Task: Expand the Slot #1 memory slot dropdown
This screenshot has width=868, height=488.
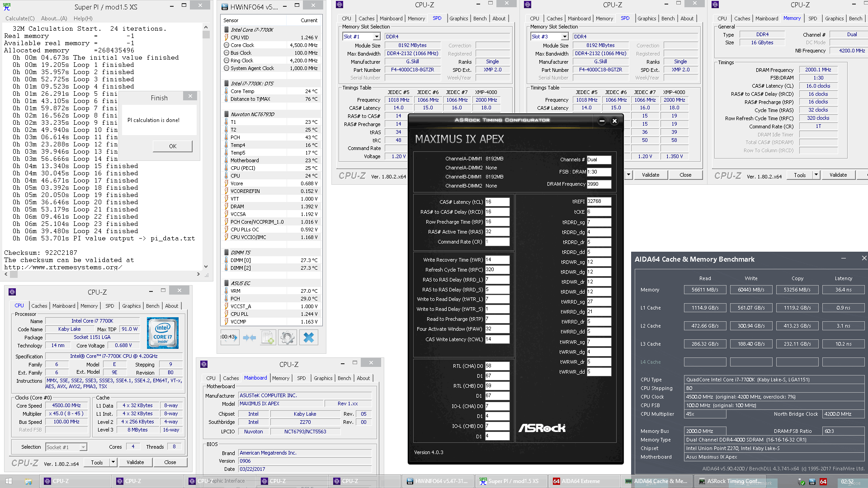Action: pos(377,37)
